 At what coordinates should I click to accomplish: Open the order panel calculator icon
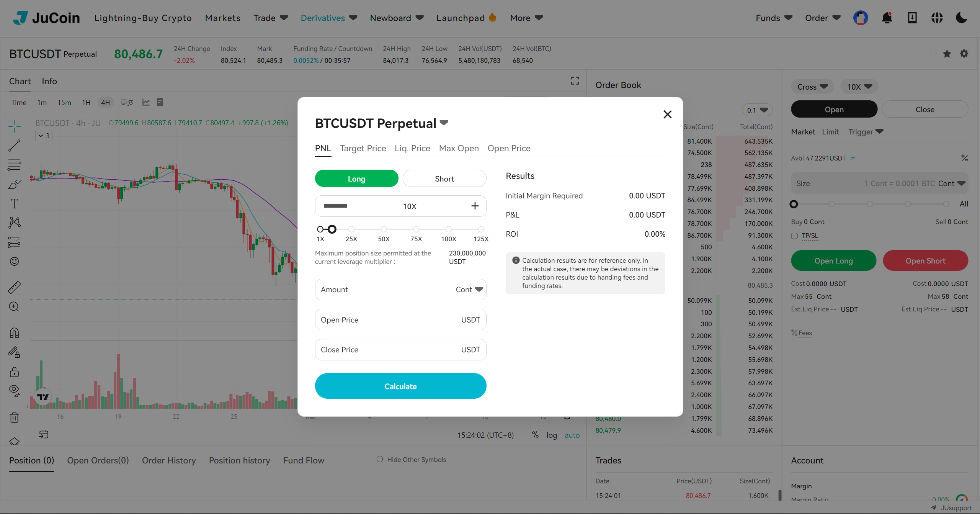click(x=964, y=158)
